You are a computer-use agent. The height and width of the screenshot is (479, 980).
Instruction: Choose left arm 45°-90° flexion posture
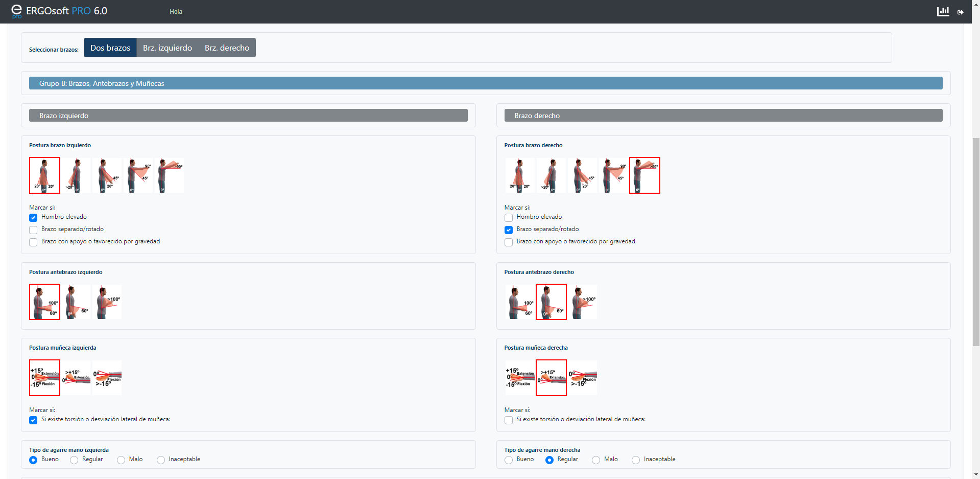pyautogui.click(x=138, y=175)
